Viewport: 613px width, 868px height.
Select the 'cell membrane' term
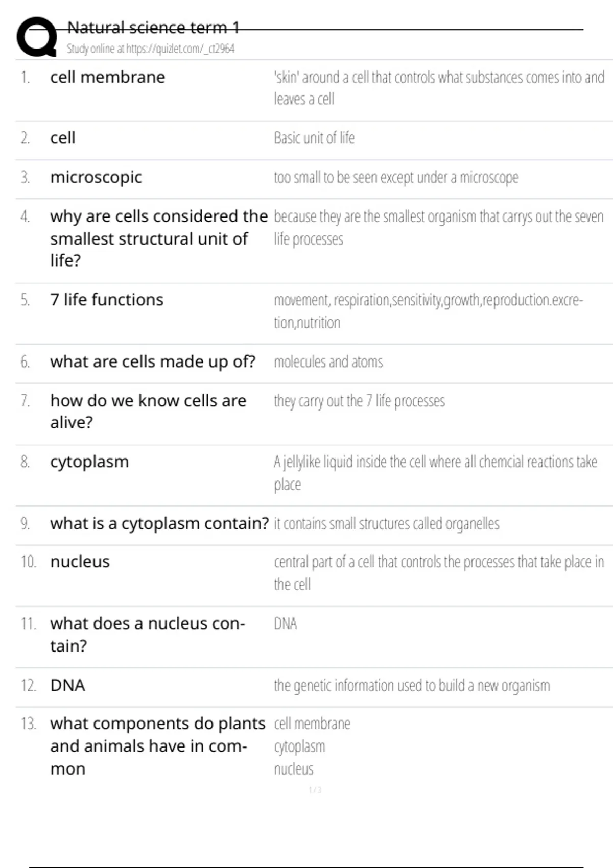107,77
